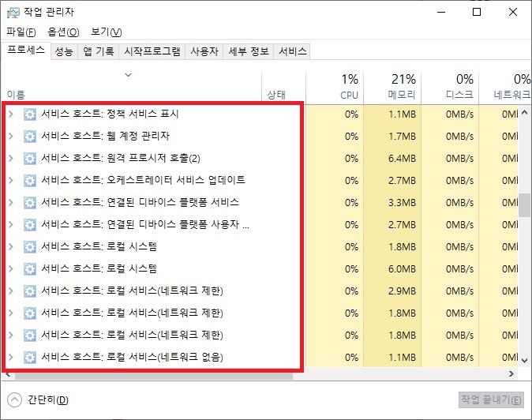Sort by 네트워크 column header

505,87
